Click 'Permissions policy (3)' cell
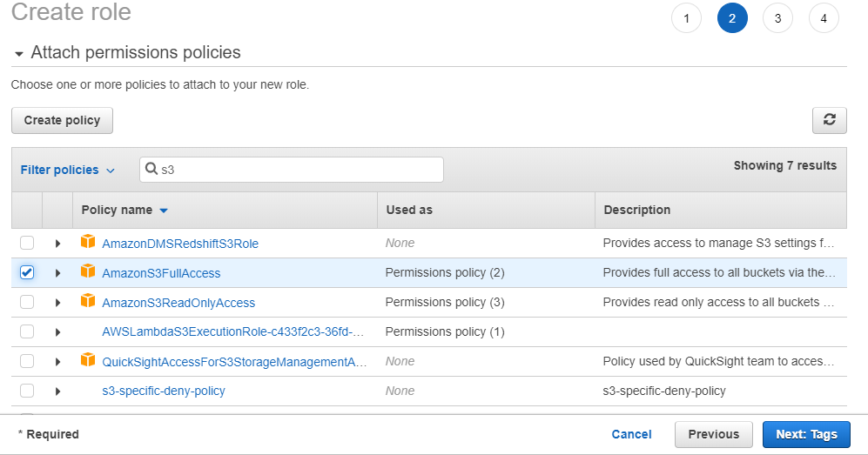The image size is (868, 455). pyautogui.click(x=445, y=303)
